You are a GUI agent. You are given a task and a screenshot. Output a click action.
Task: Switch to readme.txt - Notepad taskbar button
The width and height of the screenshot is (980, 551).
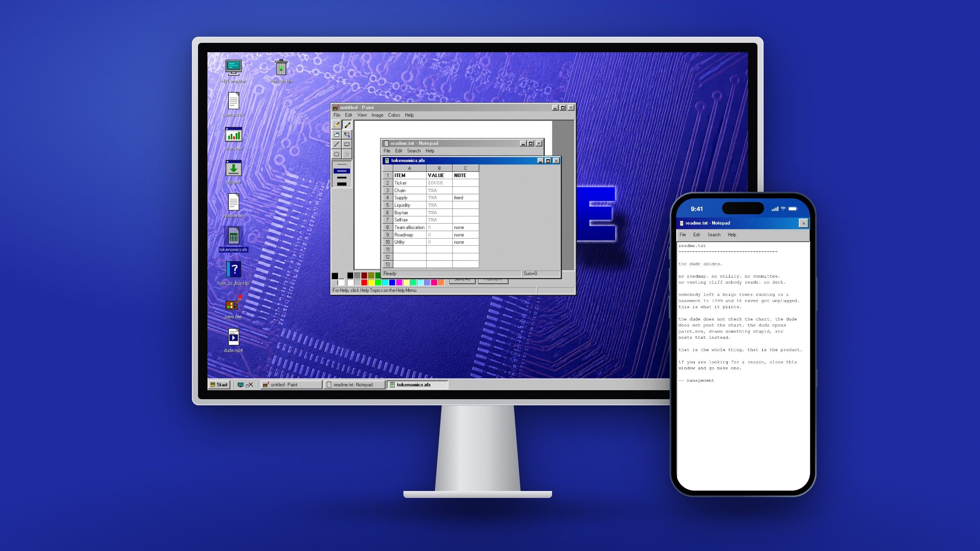(x=354, y=384)
